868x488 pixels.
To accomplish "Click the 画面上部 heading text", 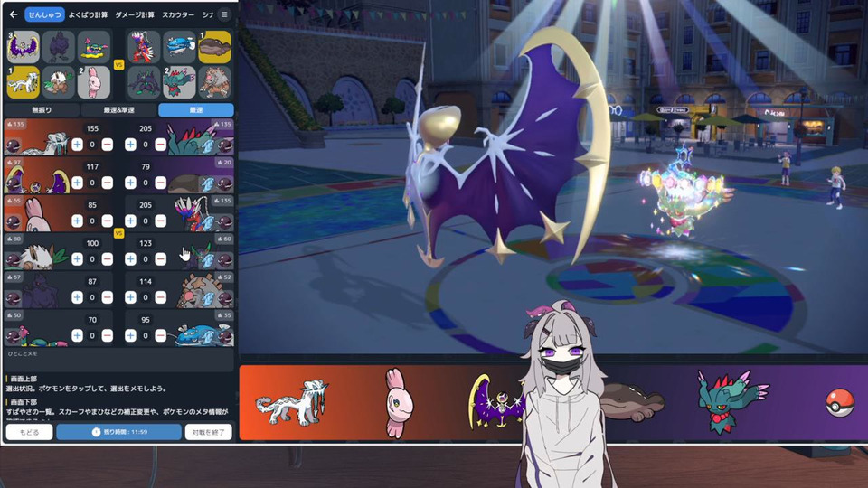I will pyautogui.click(x=24, y=379).
